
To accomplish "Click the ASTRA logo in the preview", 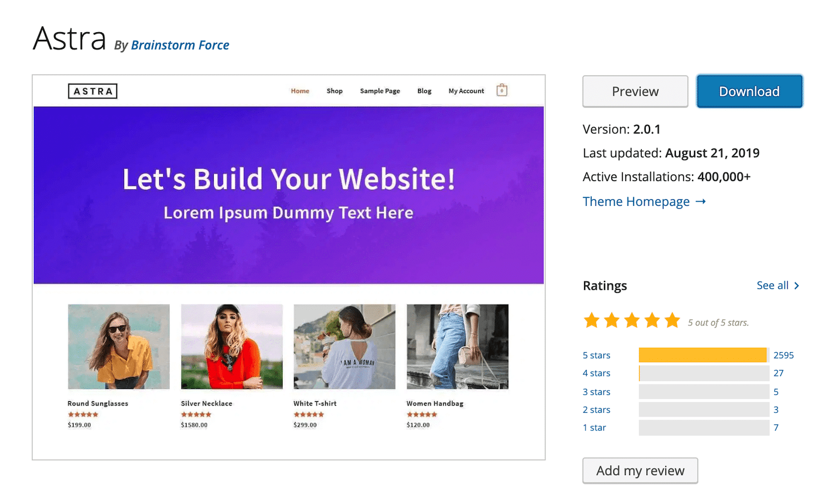I will pyautogui.click(x=92, y=91).
